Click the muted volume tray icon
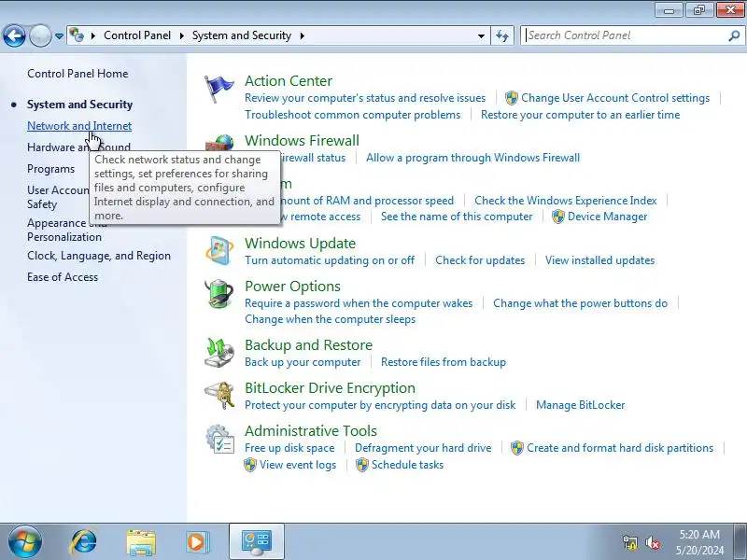Image resolution: width=747 pixels, height=560 pixels. (652, 542)
